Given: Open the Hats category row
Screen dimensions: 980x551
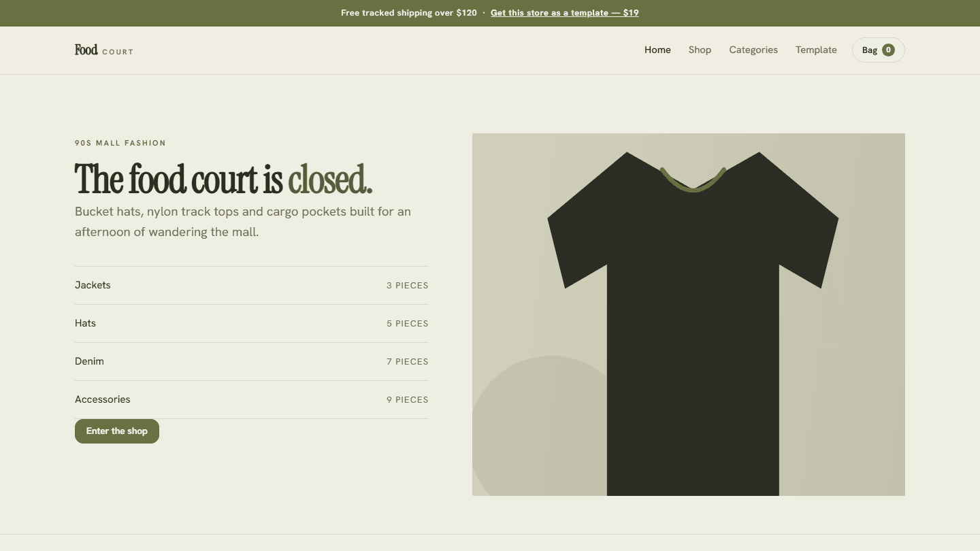Looking at the screenshot, I should pos(252,323).
